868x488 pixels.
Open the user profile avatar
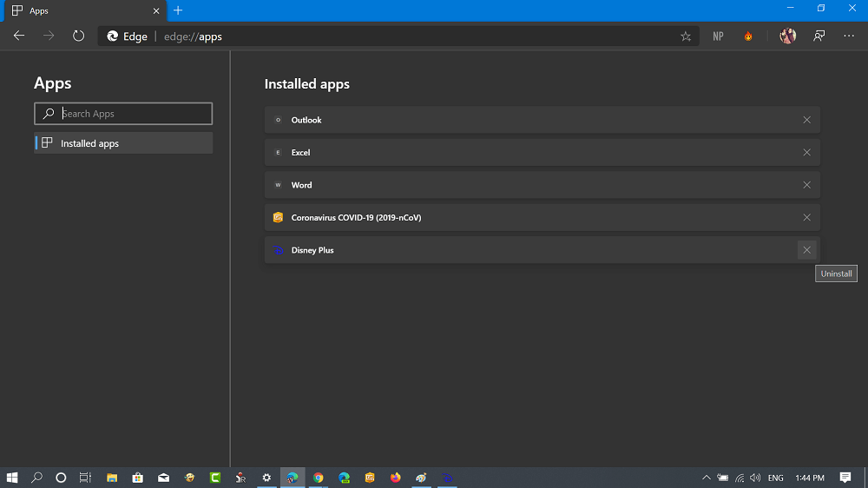point(788,36)
